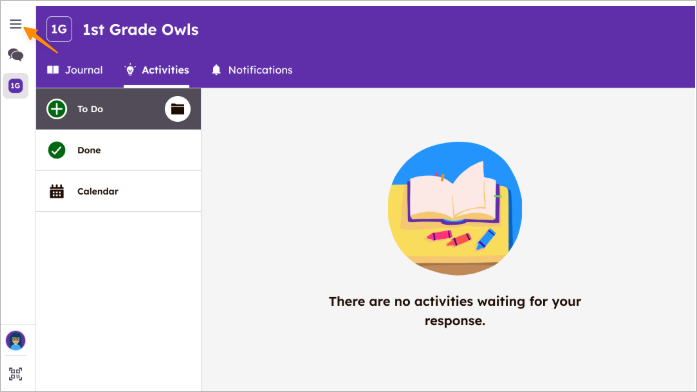The height and width of the screenshot is (392, 697).
Task: Select the To Do list item
Action: 118,109
